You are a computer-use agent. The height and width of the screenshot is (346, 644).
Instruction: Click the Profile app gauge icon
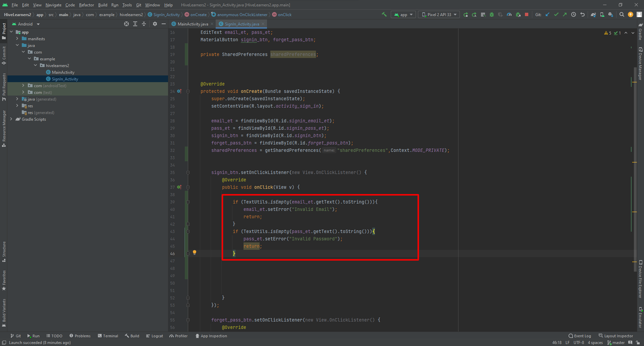pos(509,15)
